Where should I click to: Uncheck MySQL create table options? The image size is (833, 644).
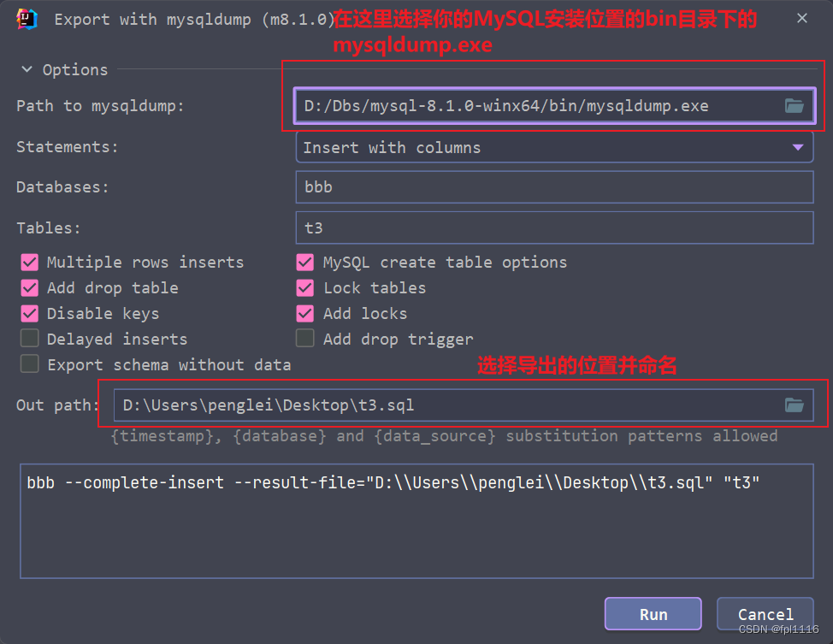tap(304, 262)
